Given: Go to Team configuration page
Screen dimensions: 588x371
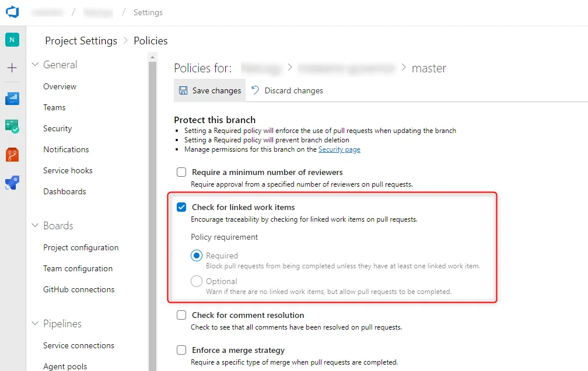Looking at the screenshot, I should (x=78, y=268).
